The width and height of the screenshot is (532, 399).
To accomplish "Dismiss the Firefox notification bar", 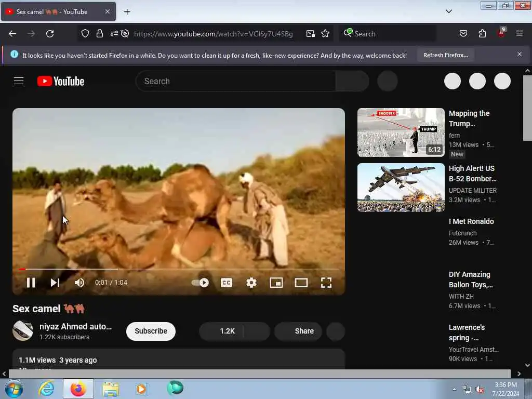I will [520, 54].
